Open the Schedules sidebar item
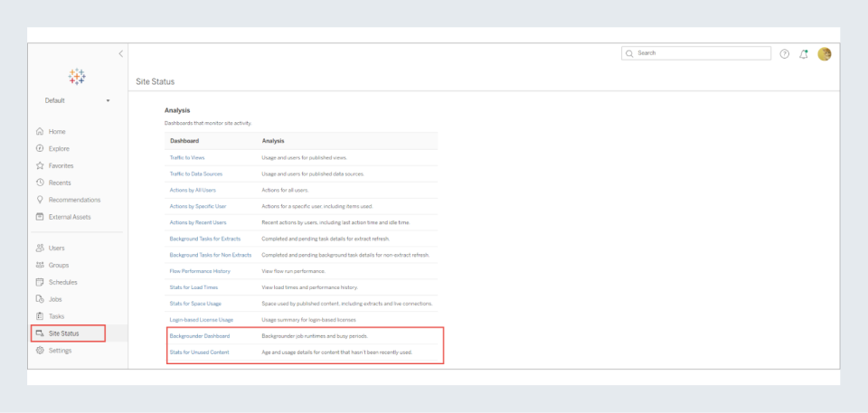 [62, 282]
